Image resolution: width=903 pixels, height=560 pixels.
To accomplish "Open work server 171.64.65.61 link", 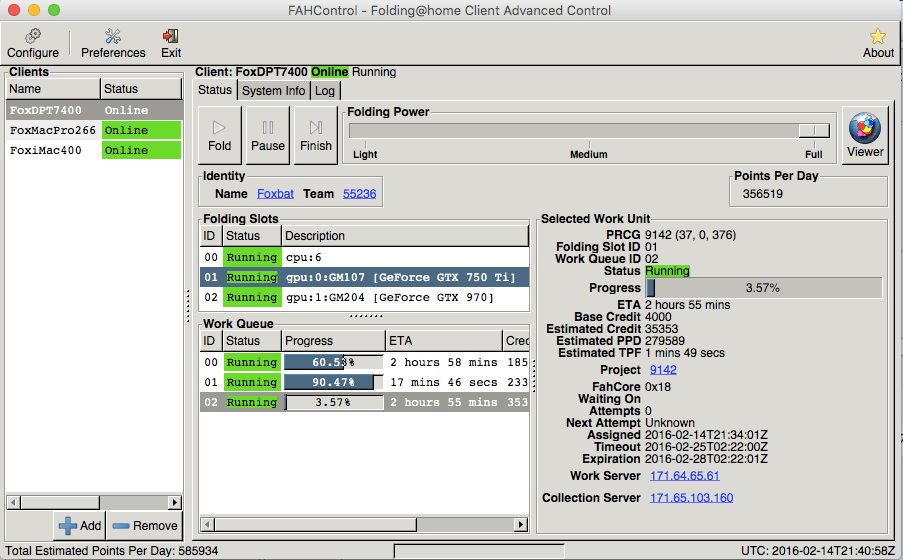I will [x=685, y=476].
